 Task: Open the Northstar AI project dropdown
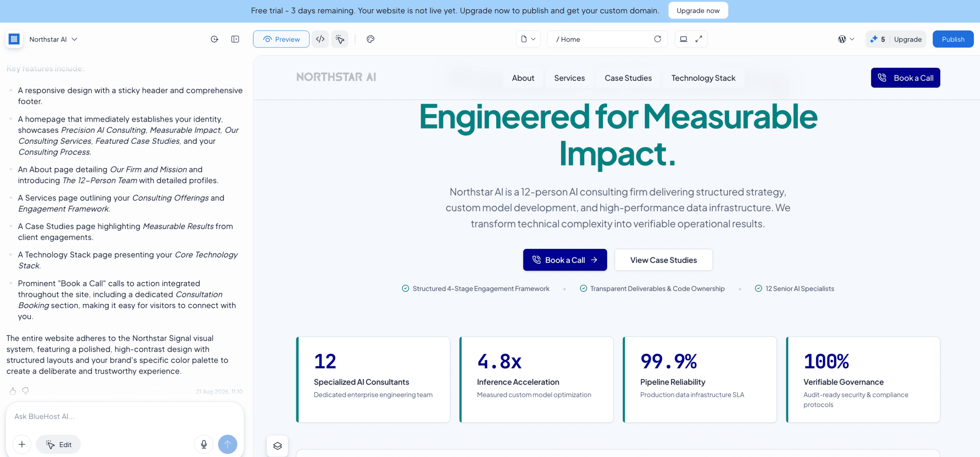pos(53,39)
